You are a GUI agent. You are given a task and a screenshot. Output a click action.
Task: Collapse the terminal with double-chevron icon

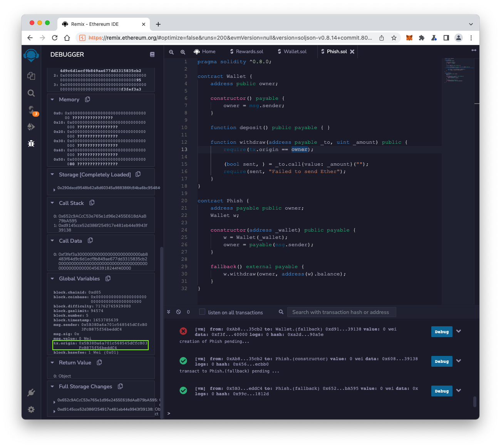(169, 312)
